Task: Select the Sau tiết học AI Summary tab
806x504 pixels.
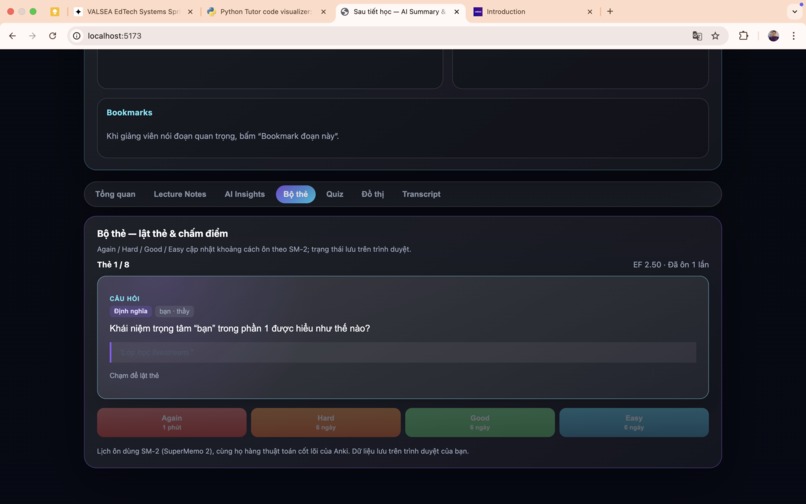Action: tap(399, 11)
